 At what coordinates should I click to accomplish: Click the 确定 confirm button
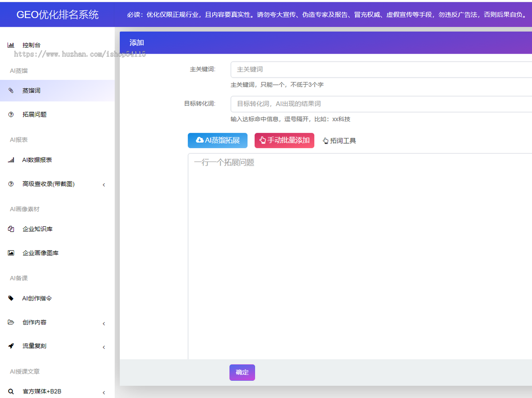[242, 373]
